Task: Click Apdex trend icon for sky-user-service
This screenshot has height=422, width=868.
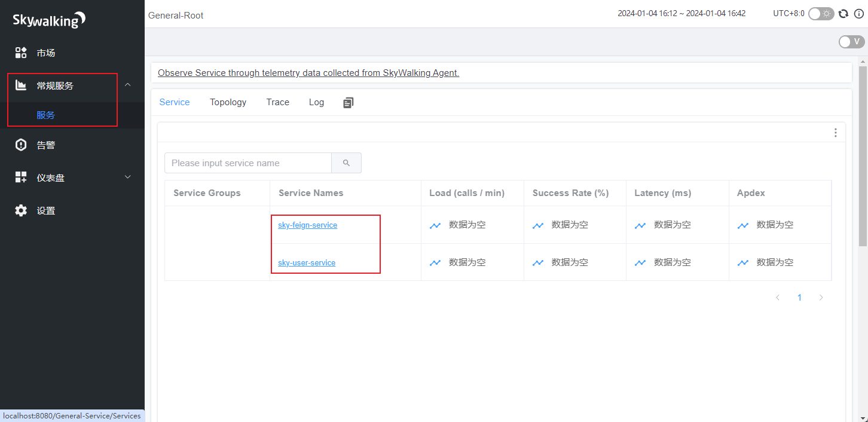Action: 743,262
